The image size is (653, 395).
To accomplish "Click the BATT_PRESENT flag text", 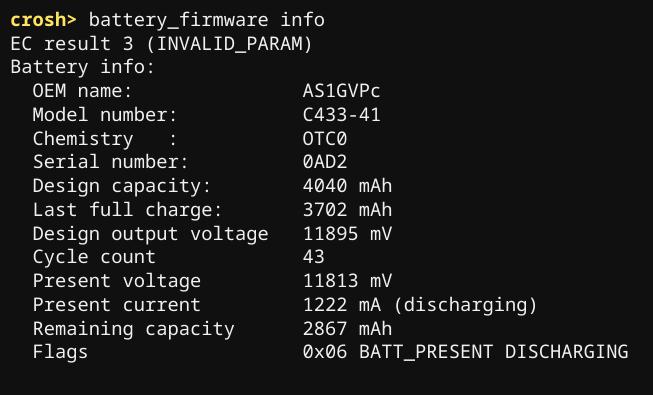I will [x=426, y=352].
